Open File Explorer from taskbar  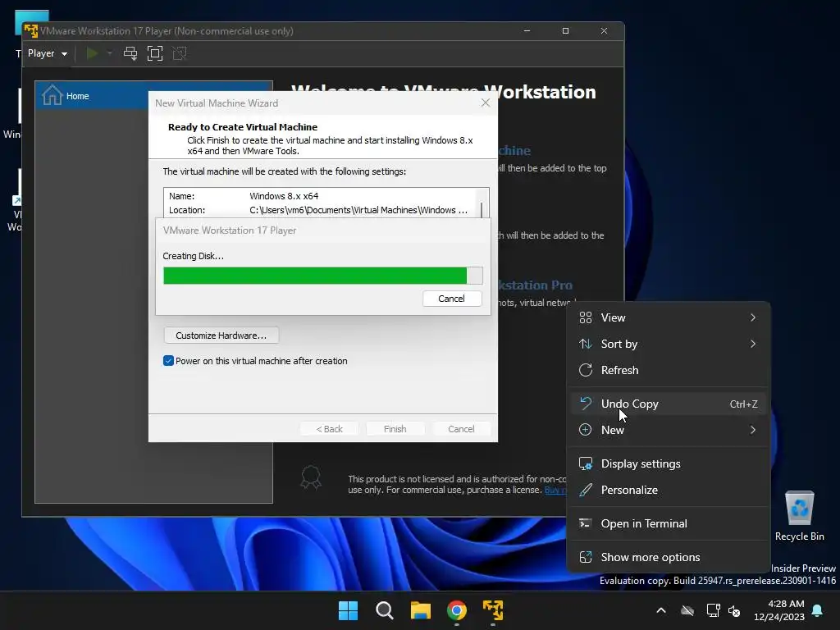pyautogui.click(x=421, y=610)
